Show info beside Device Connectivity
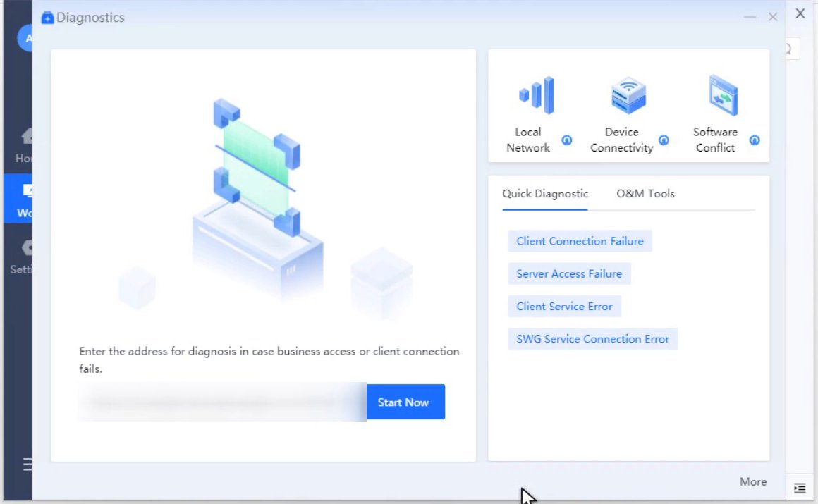Image resolution: width=818 pixels, height=504 pixels. [664, 140]
